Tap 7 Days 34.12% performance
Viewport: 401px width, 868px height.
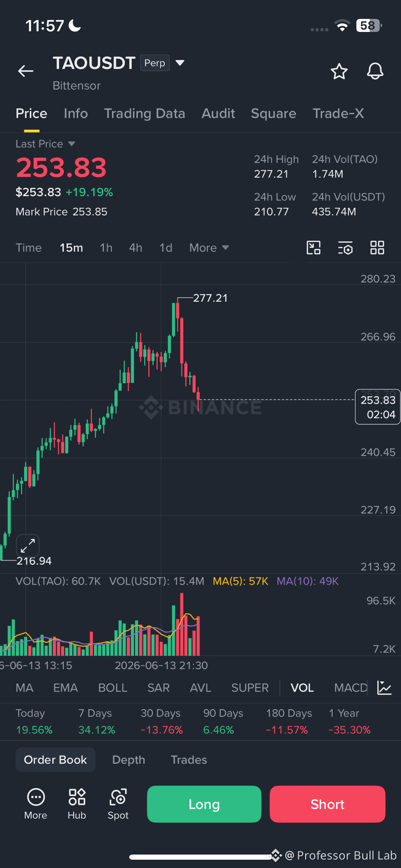pos(97,721)
